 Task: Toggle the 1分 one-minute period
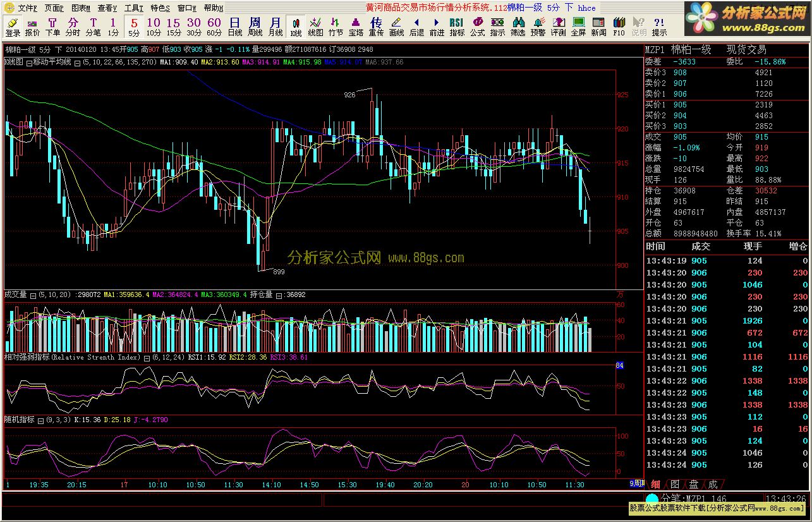coord(113,27)
